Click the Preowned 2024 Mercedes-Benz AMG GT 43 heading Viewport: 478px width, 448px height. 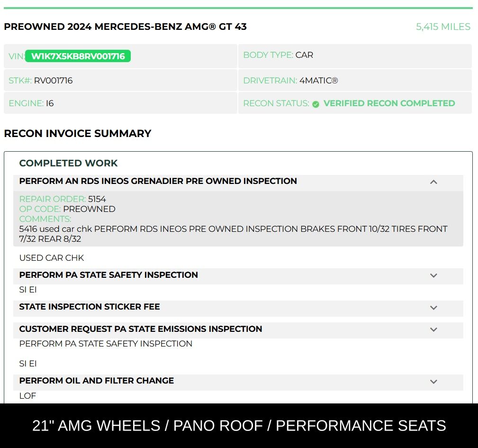click(125, 27)
